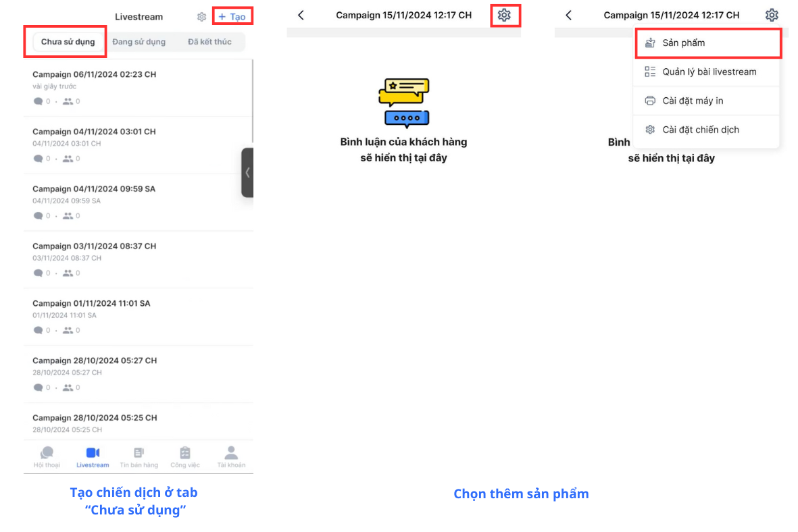Open Công việc in bottom navigation
Screen dimensions: 798x532
point(184,457)
